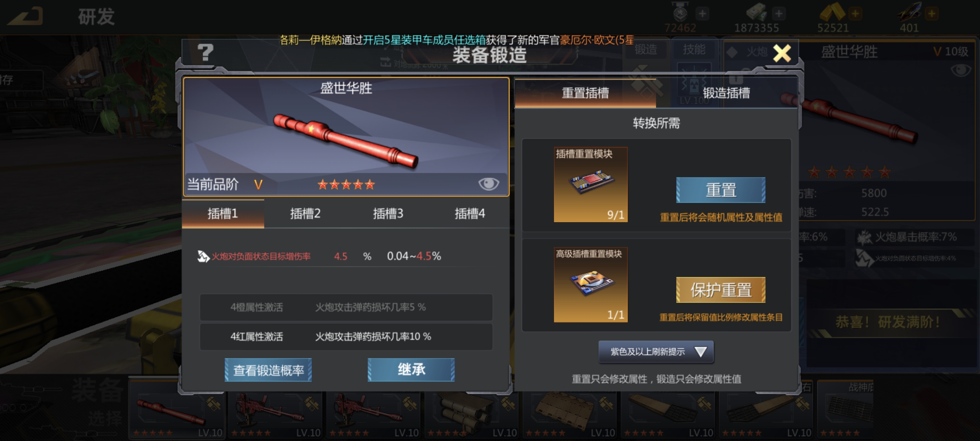Image resolution: width=980 pixels, height=441 pixels.
Task: Click the blue 重置 button
Action: [x=721, y=190]
